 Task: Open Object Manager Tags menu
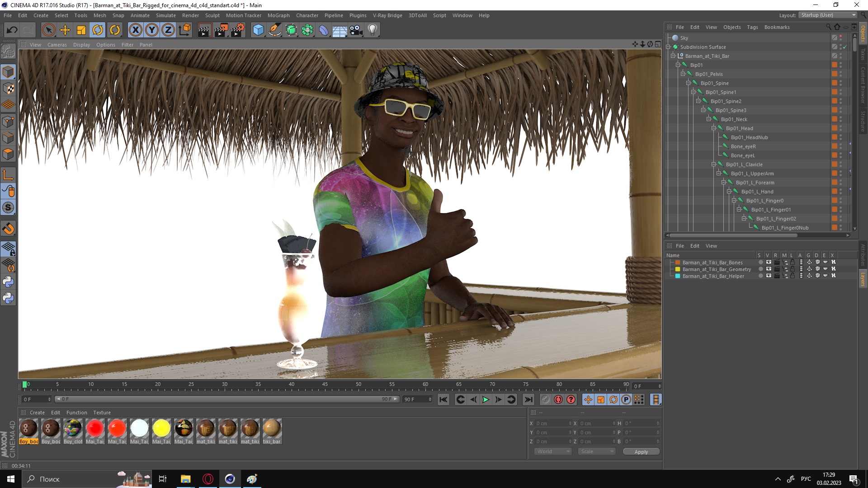pyautogui.click(x=752, y=27)
